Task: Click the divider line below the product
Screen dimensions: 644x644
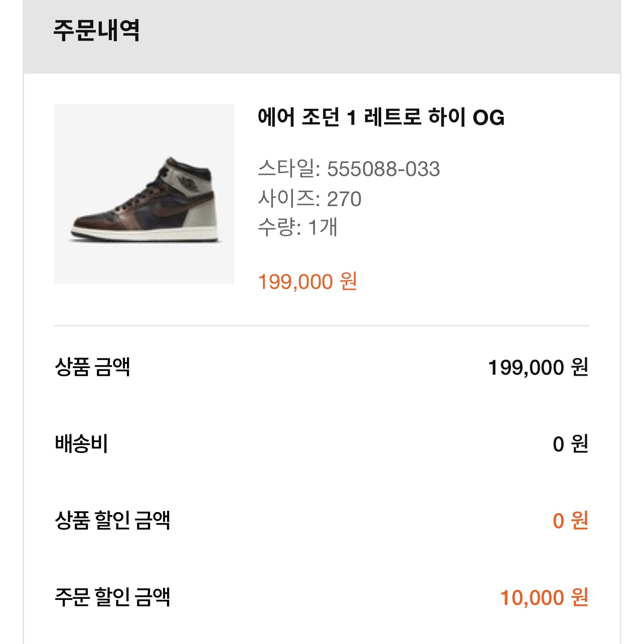Action: (x=321, y=326)
